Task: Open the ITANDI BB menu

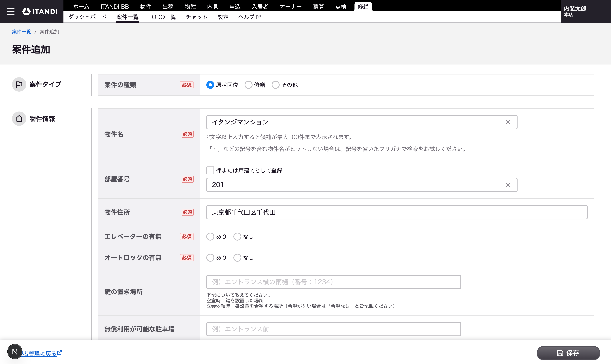Action: [x=115, y=7]
